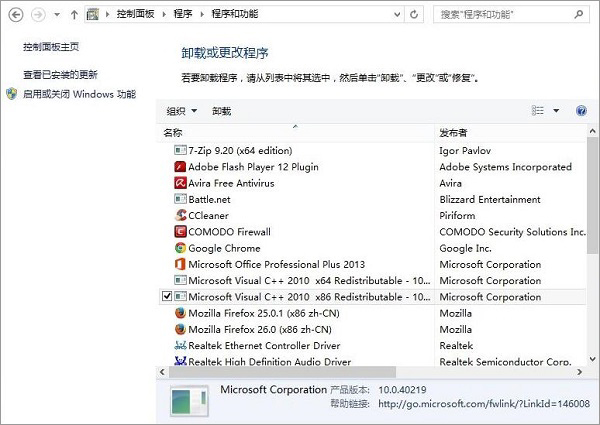Open the 组织 dropdown menu

coord(181,111)
